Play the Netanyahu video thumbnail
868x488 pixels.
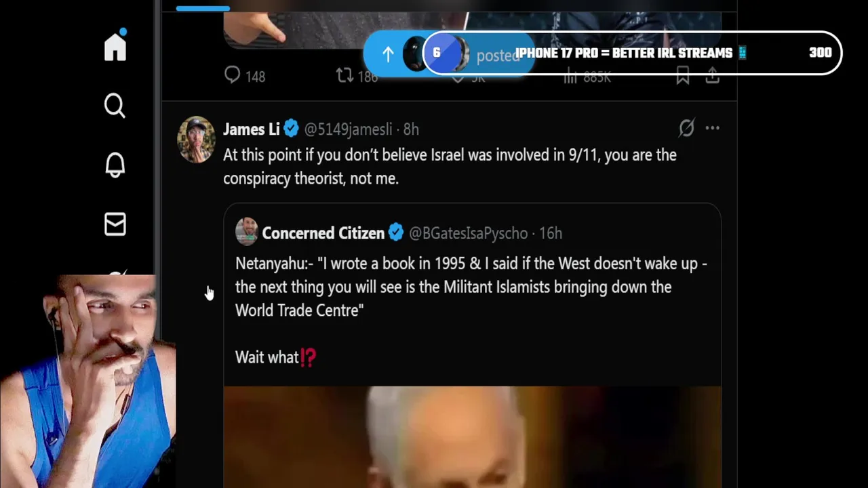click(473, 436)
